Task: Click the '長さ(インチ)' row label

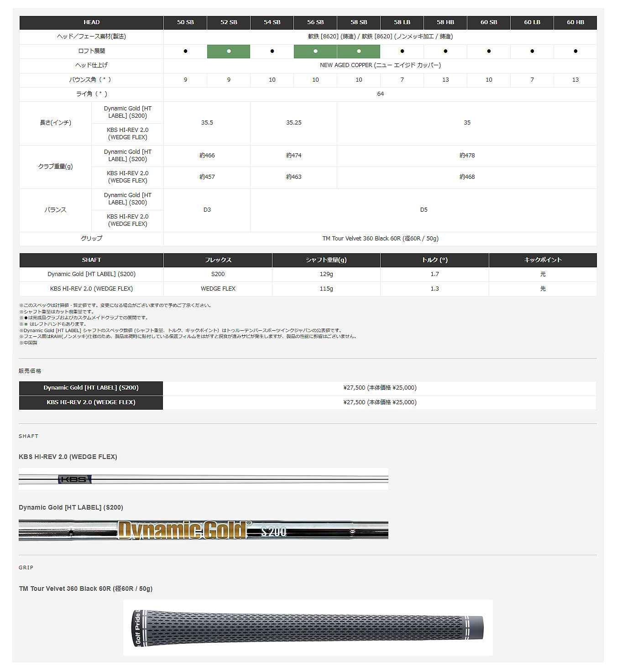Action: 56,123
